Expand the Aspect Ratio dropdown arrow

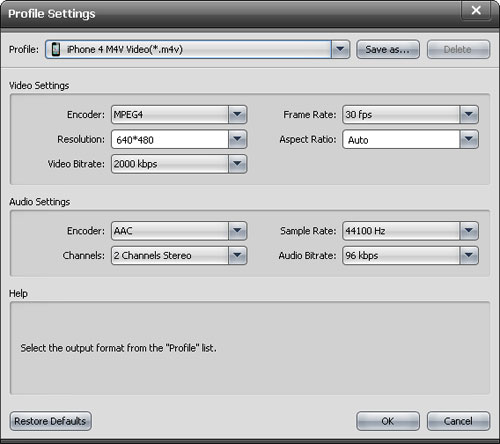point(469,139)
